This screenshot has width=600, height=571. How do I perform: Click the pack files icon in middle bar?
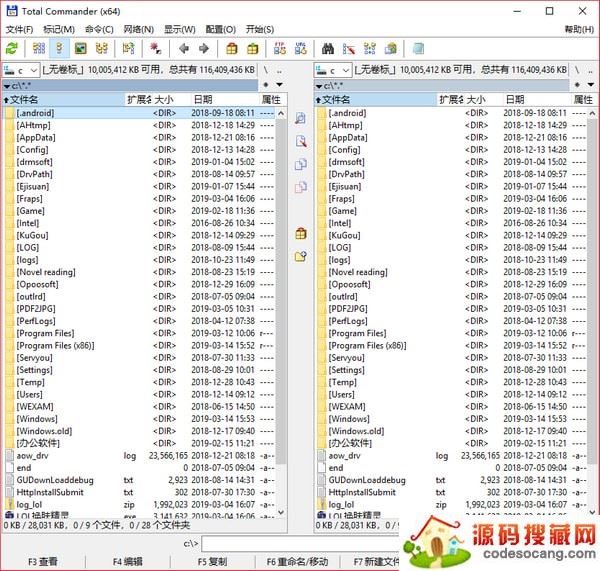[x=300, y=233]
